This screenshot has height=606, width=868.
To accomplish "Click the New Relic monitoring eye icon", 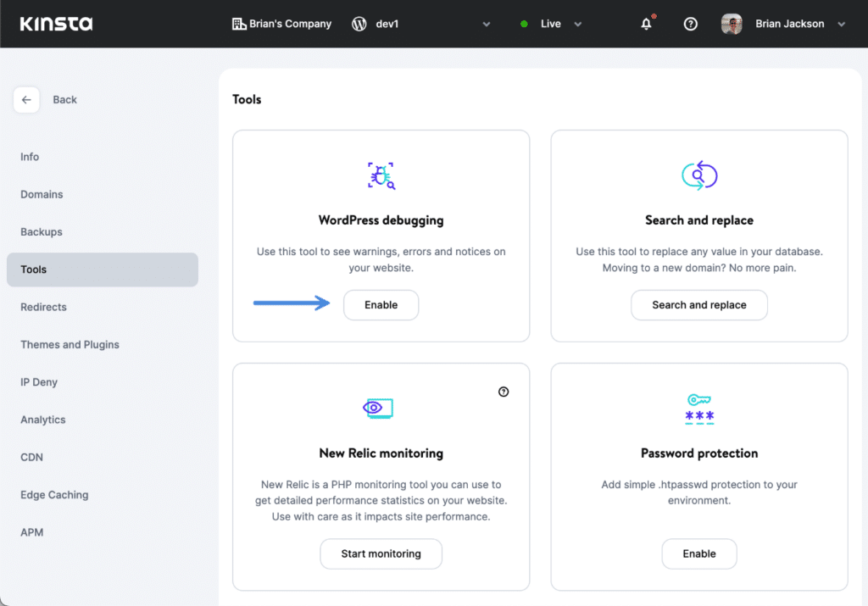I will [378, 409].
